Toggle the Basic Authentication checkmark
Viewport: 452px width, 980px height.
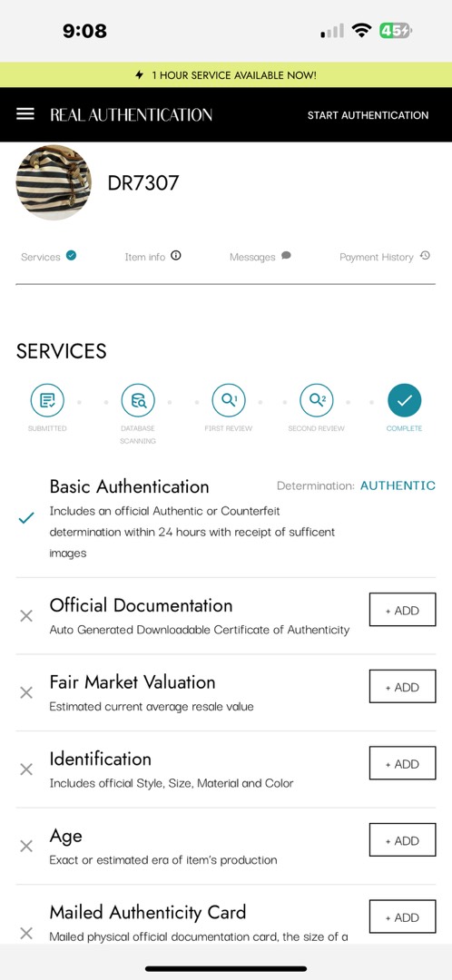tap(26, 518)
